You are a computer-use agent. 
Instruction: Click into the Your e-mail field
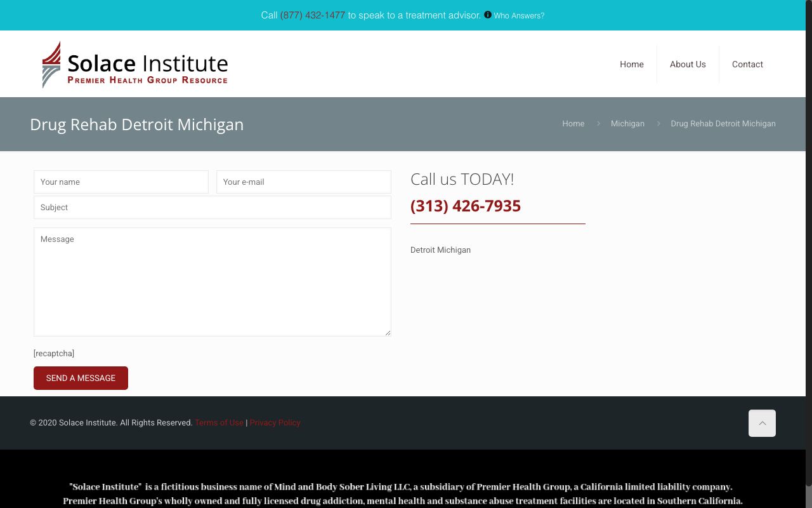tap(303, 182)
